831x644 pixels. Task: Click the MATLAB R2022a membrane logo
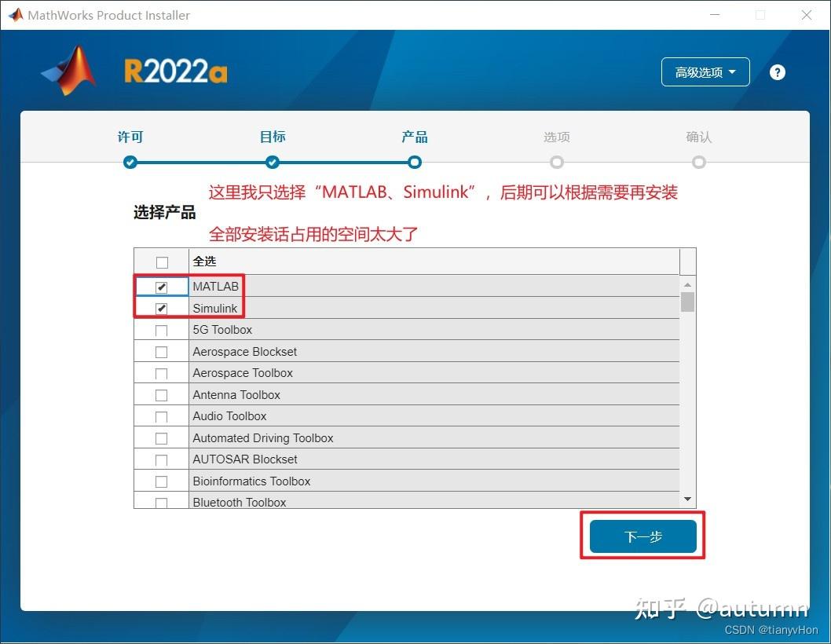tap(68, 71)
